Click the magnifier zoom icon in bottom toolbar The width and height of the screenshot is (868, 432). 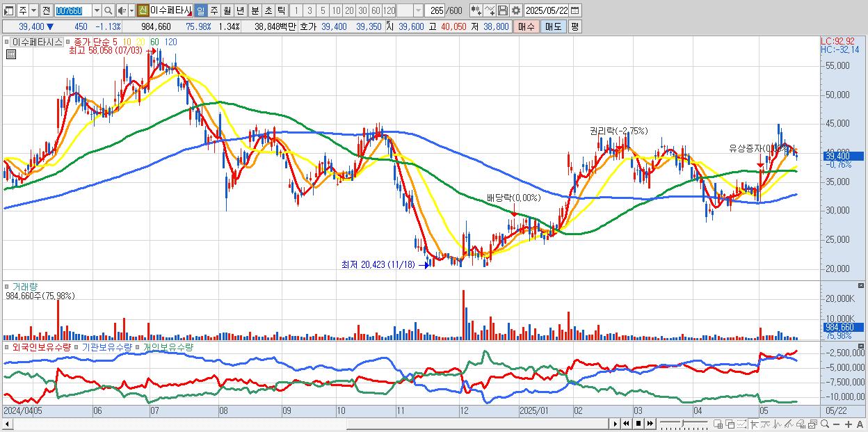click(824, 424)
